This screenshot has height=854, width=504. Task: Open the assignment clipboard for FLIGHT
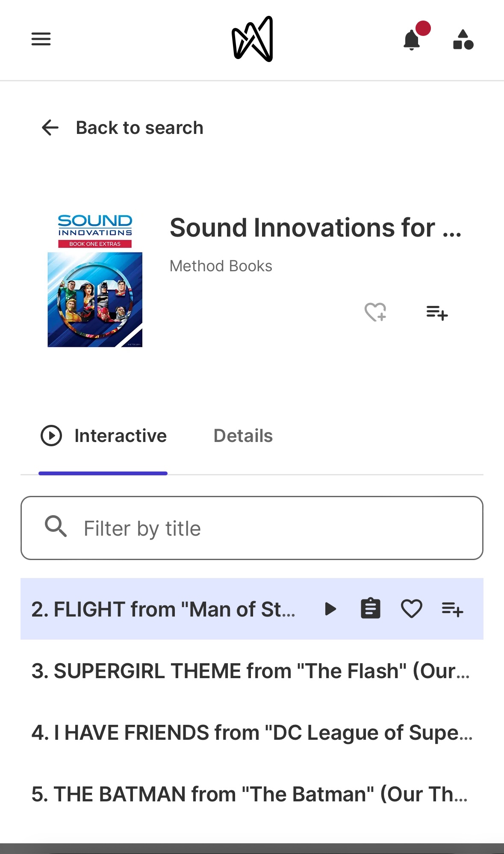click(371, 608)
